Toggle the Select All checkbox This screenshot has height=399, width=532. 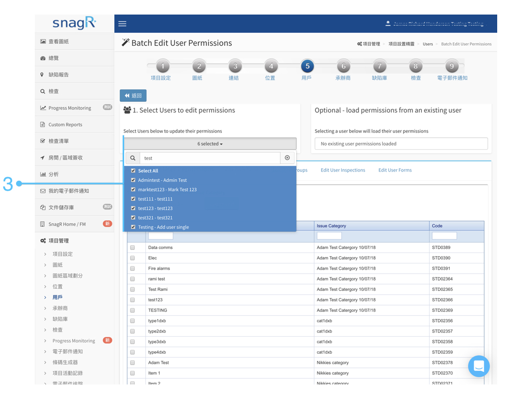coord(133,170)
